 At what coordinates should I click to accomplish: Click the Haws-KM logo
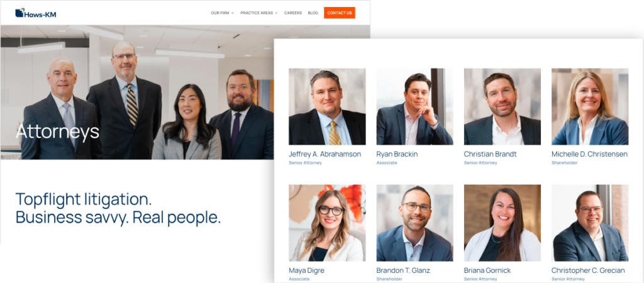[35, 13]
